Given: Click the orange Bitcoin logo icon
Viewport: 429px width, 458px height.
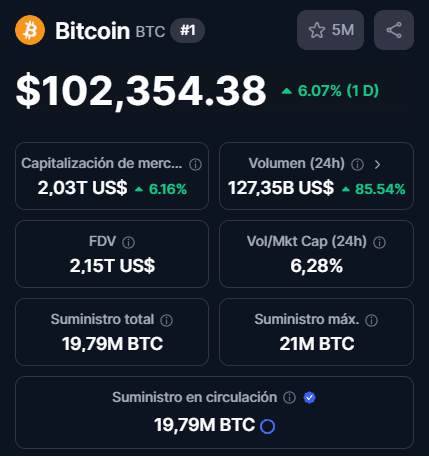Looking at the screenshot, I should click(x=30, y=30).
